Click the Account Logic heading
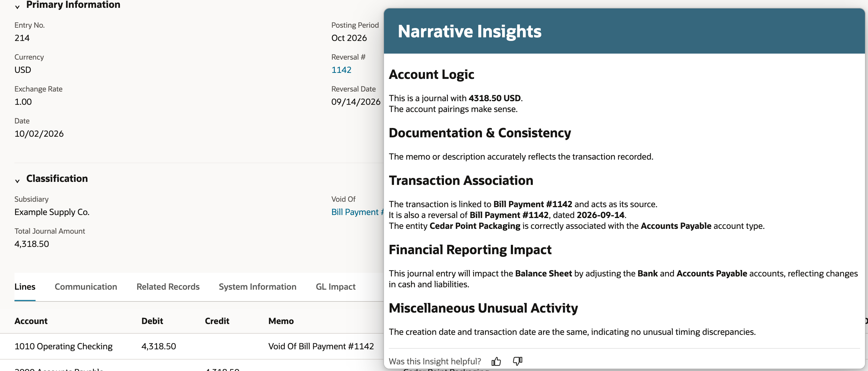Image resolution: width=868 pixels, height=371 pixels. [x=431, y=74]
